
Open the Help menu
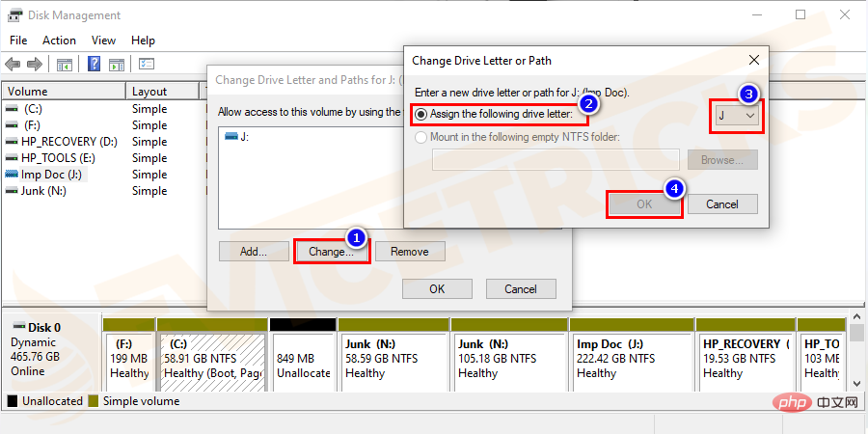(x=143, y=41)
